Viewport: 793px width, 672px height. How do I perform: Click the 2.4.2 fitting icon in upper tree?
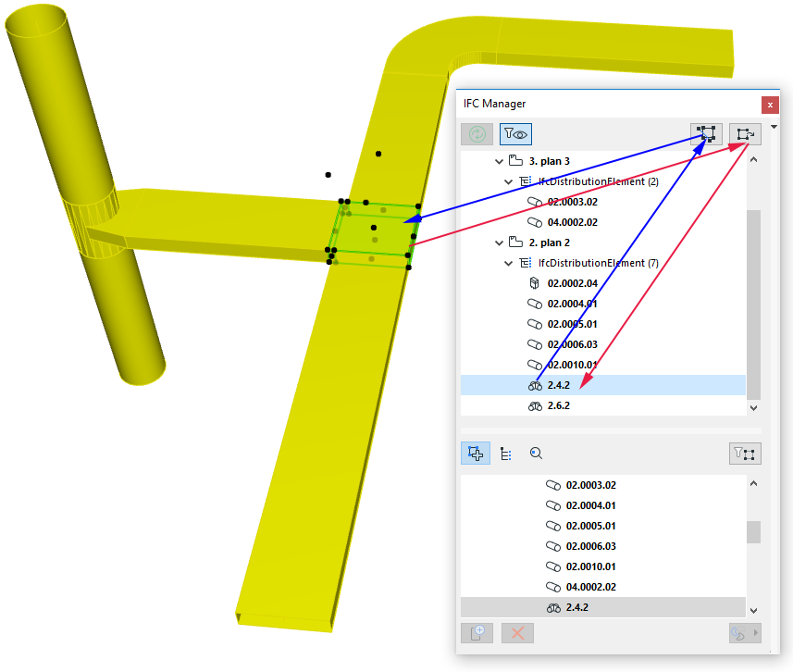[x=535, y=386]
